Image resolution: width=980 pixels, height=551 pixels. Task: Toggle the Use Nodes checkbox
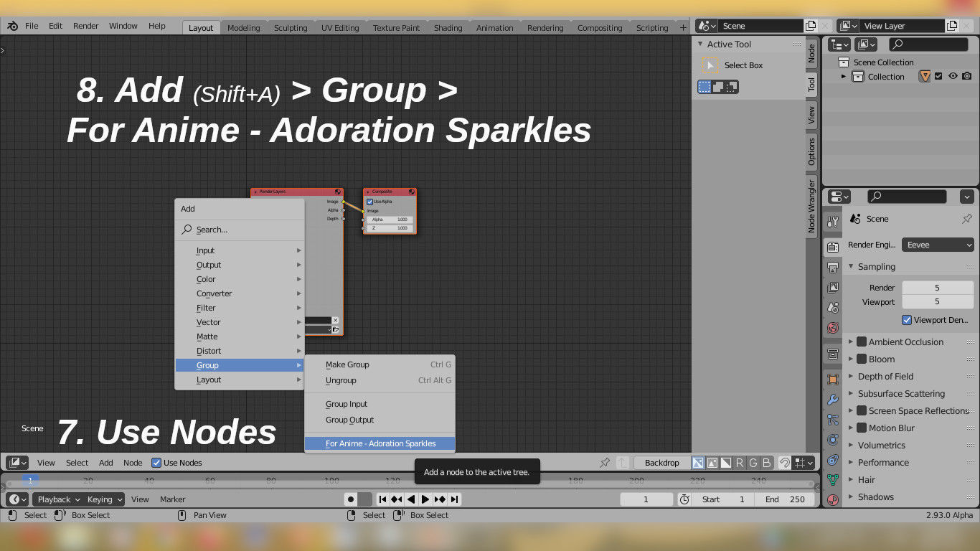[x=156, y=463]
